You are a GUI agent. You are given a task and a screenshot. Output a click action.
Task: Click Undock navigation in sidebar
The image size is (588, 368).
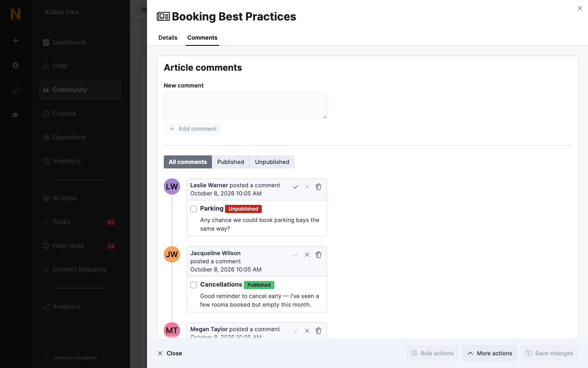70,358
